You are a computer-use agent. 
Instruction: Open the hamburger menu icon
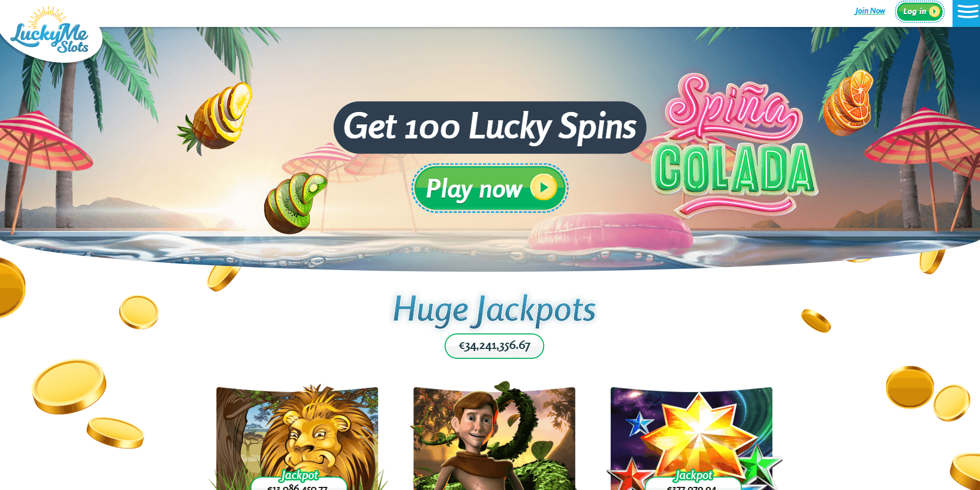[x=967, y=12]
